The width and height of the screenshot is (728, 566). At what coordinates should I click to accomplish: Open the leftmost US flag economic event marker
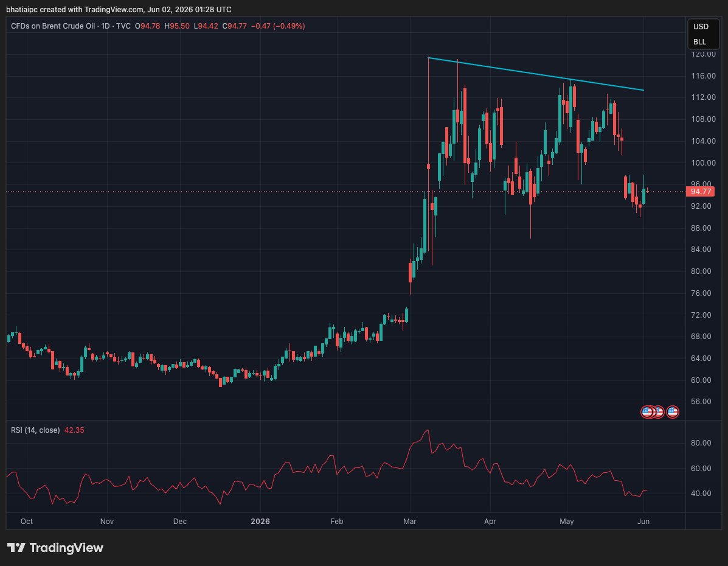647,412
